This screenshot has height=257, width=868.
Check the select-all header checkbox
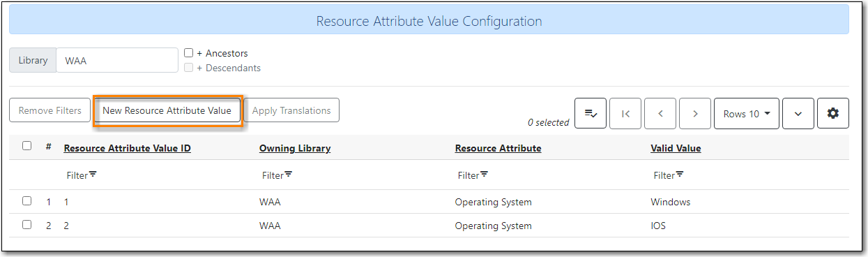coord(26,146)
